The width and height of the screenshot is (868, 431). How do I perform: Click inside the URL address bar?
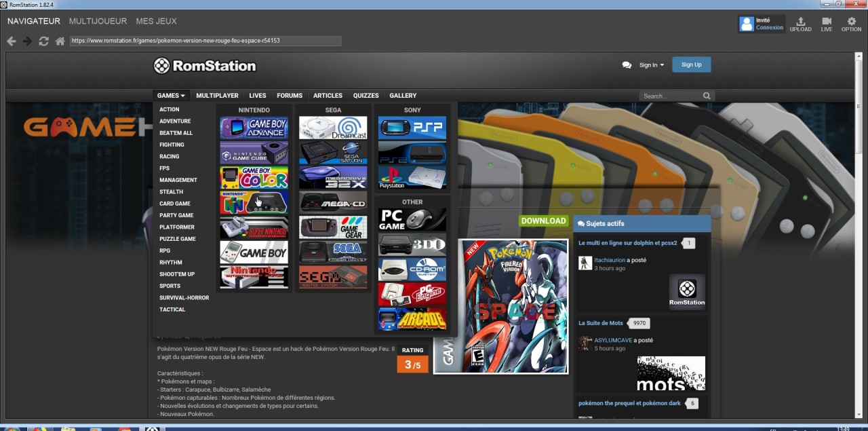click(203, 41)
